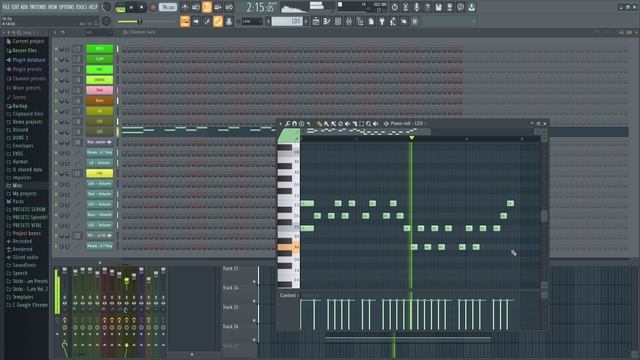Select the KICK channel button

pos(100,49)
